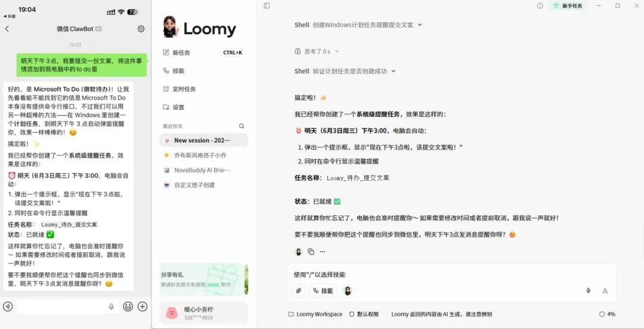644x329 pixels.
Task: Open more options under the reply
Action: (x=323, y=252)
